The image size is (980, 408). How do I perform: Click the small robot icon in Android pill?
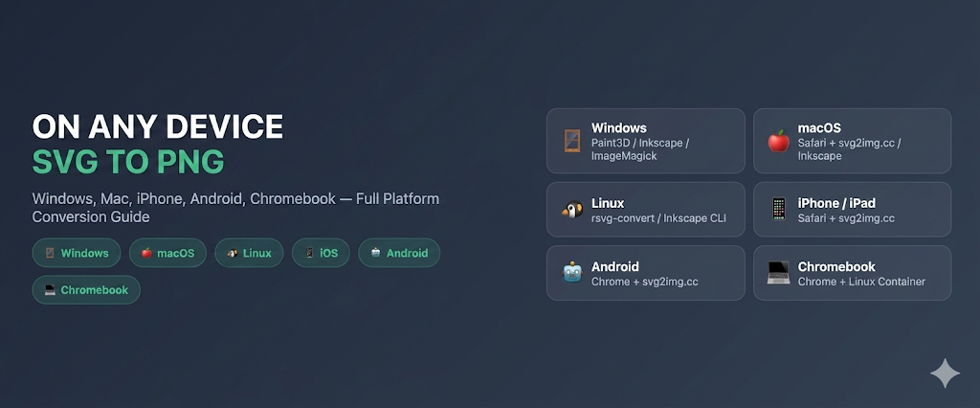coord(375,253)
